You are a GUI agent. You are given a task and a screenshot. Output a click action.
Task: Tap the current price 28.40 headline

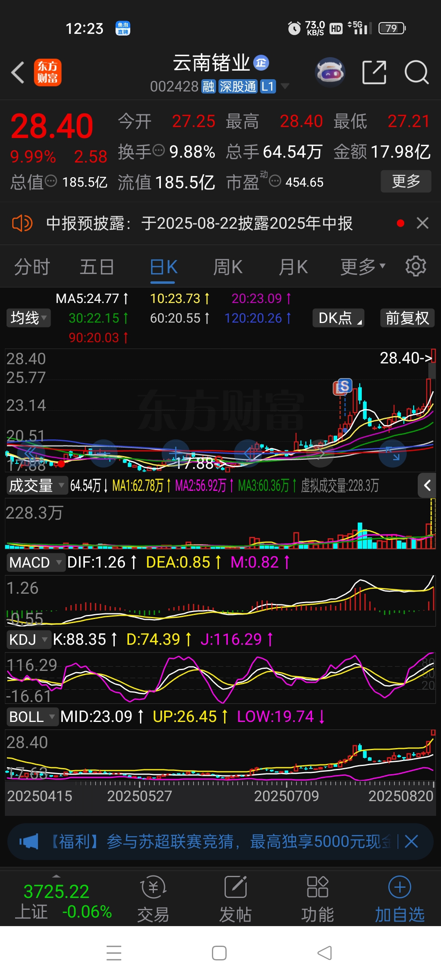click(52, 126)
